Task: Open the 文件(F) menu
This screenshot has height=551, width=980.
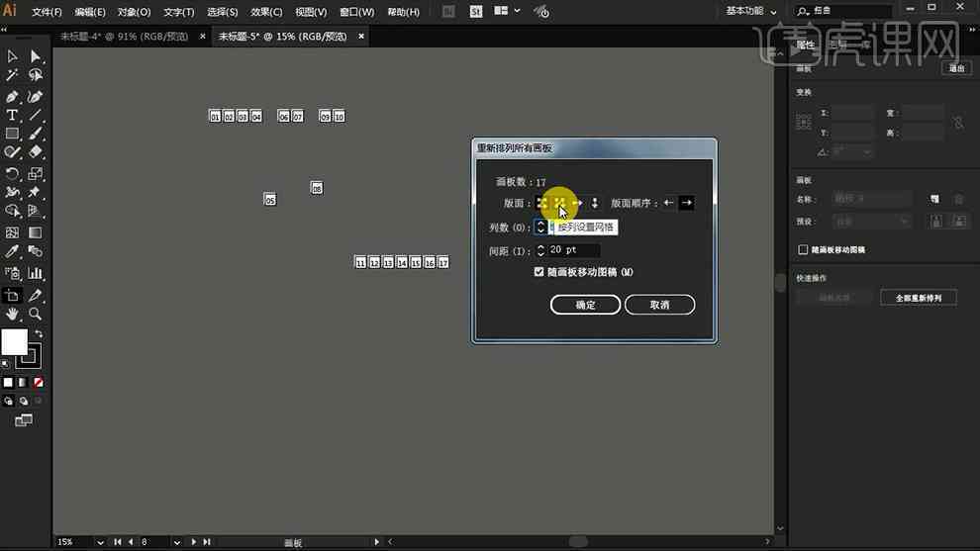Action: click(x=47, y=12)
